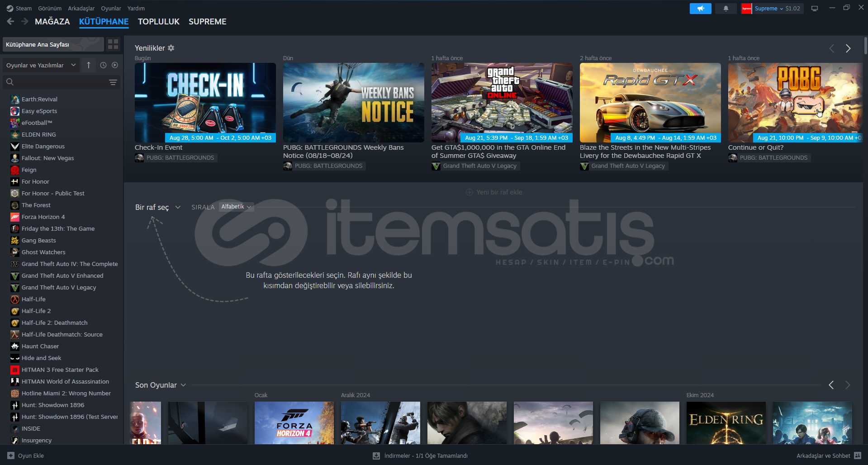This screenshot has height=465, width=868.
Task: Open the Steam menu
Action: pyautogui.click(x=24, y=8)
